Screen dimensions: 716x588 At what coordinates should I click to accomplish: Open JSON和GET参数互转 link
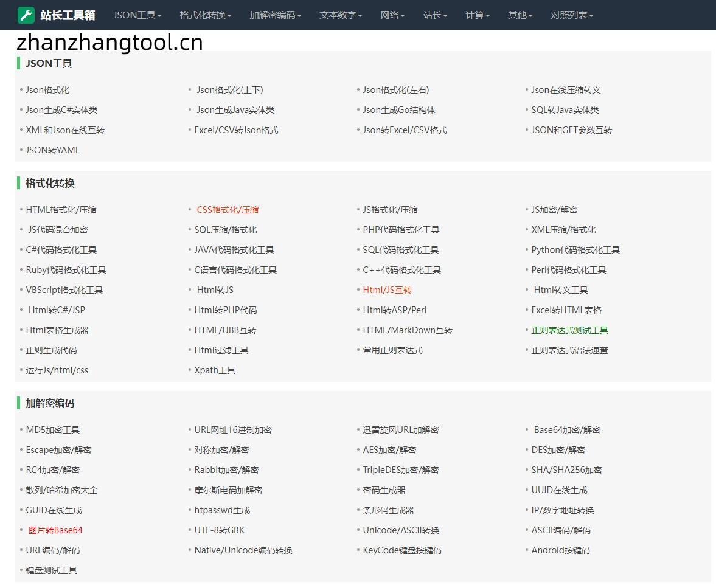[572, 130]
